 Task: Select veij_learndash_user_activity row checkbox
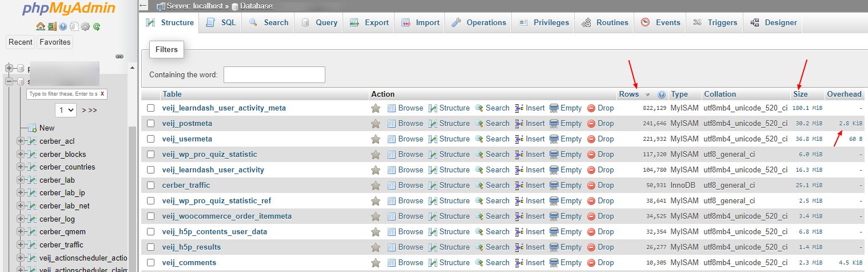151,170
